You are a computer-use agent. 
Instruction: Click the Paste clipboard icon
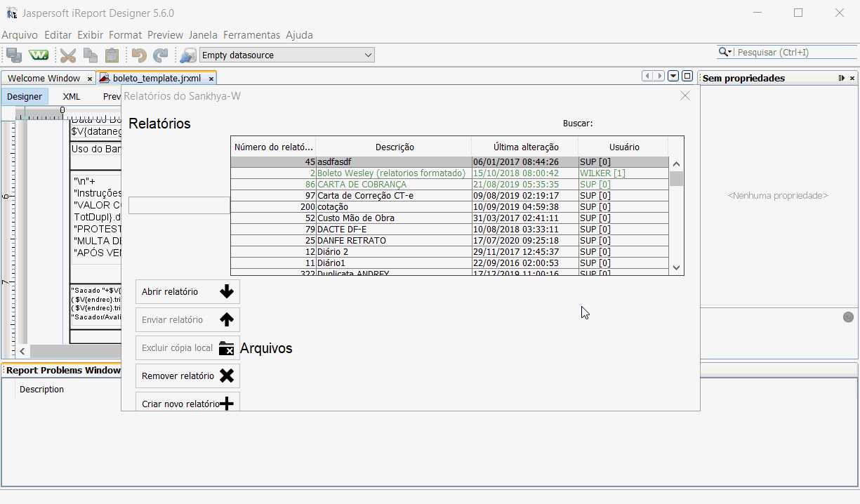tap(112, 55)
